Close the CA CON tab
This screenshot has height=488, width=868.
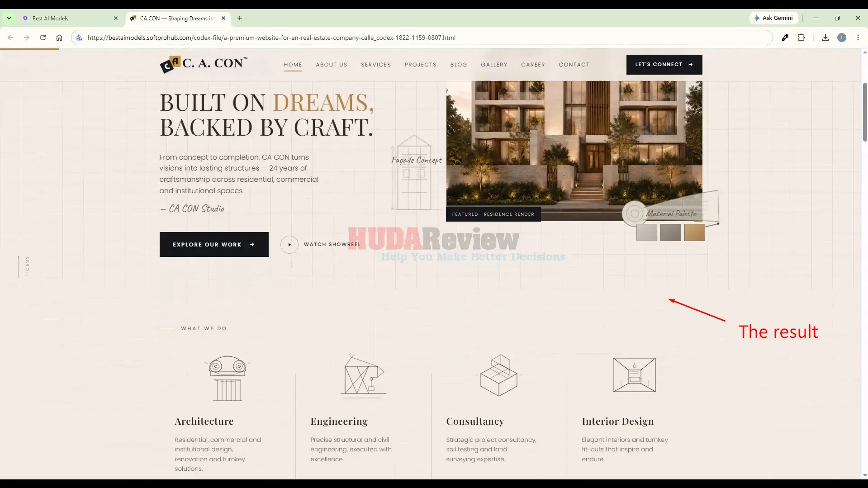coord(223,19)
